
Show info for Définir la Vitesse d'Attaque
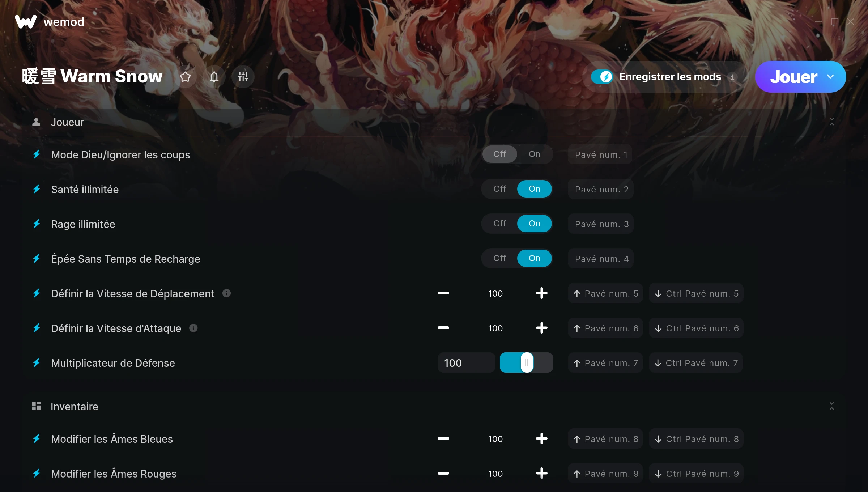193,328
